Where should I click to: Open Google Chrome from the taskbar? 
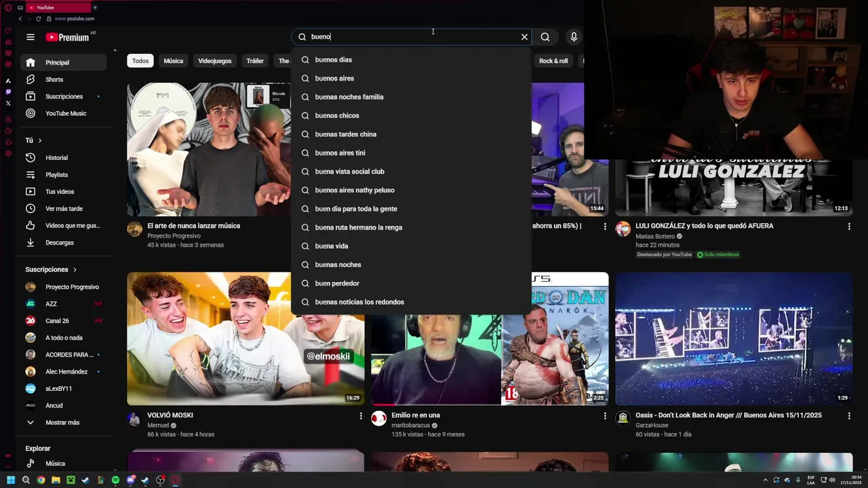41,480
